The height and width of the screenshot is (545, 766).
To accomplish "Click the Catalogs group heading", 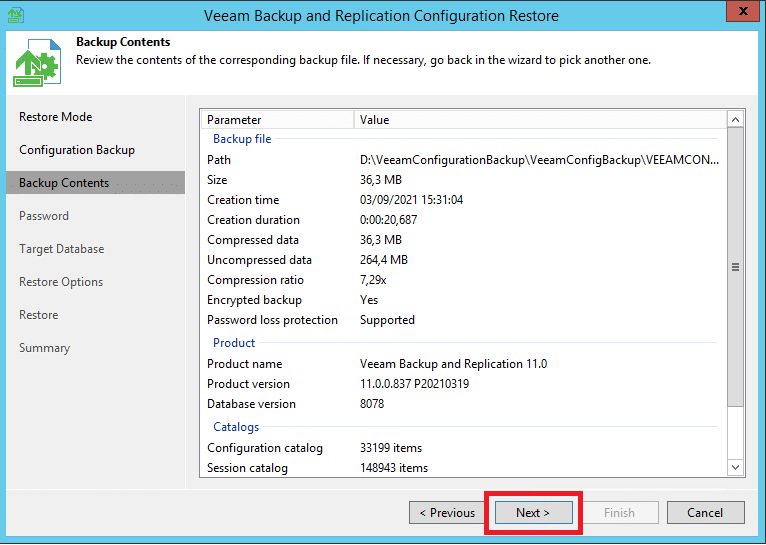I will point(236,427).
